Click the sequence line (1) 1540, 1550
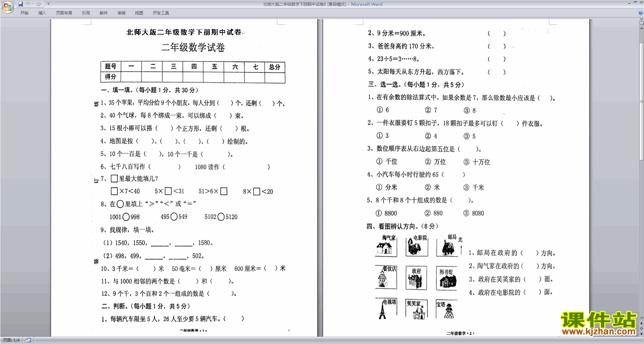This screenshot has height=344, width=644. coord(158,243)
